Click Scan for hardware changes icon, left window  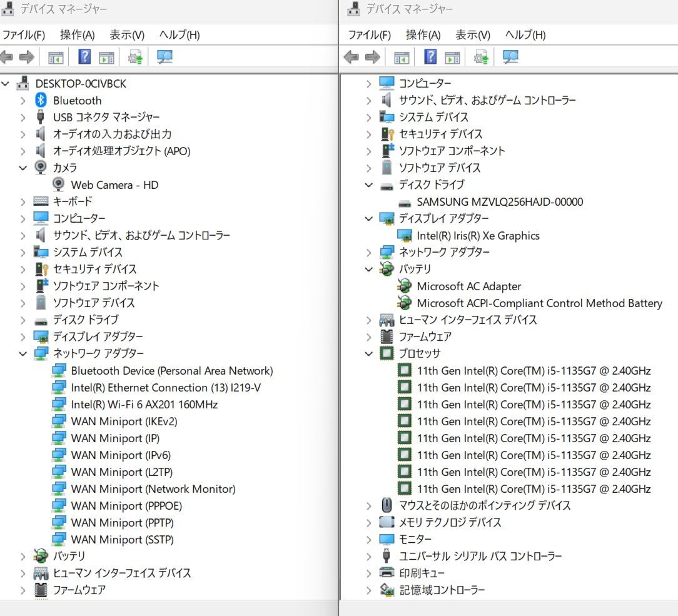[164, 57]
